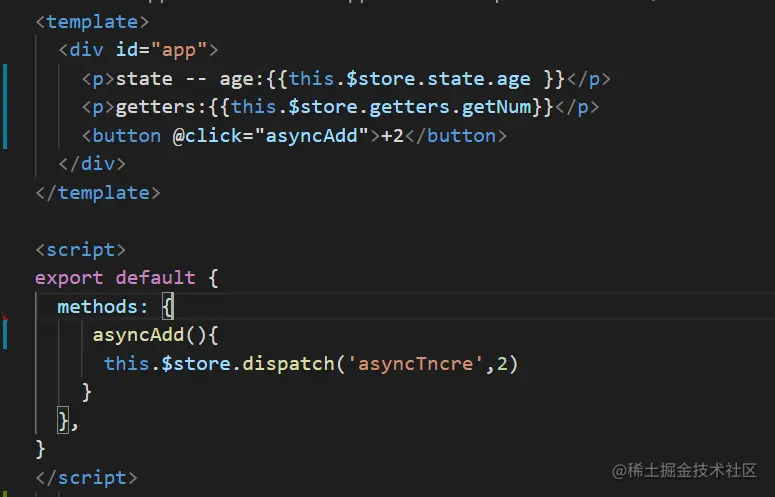Click 'getters' in this.$store.getters
The image size is (775, 497).
point(409,107)
